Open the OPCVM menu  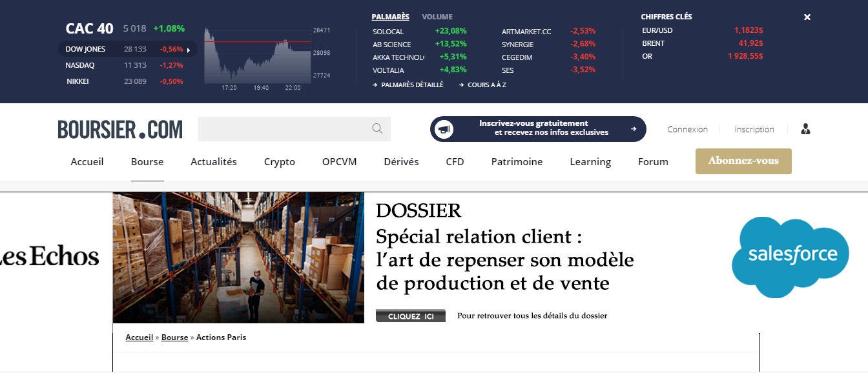coord(340,162)
